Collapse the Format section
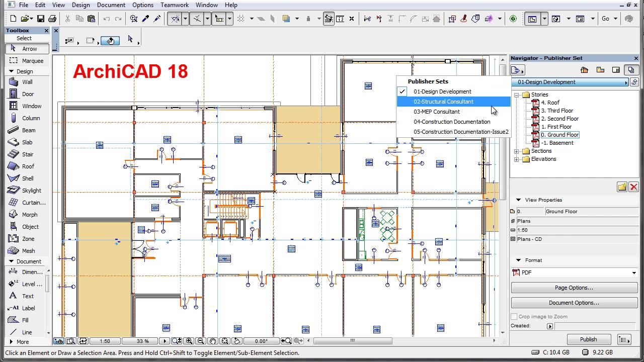Image resolution: width=644 pixels, height=362 pixels. 518,260
